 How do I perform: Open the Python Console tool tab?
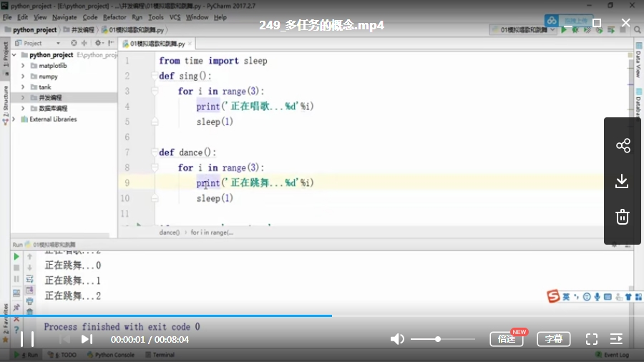coord(110,355)
